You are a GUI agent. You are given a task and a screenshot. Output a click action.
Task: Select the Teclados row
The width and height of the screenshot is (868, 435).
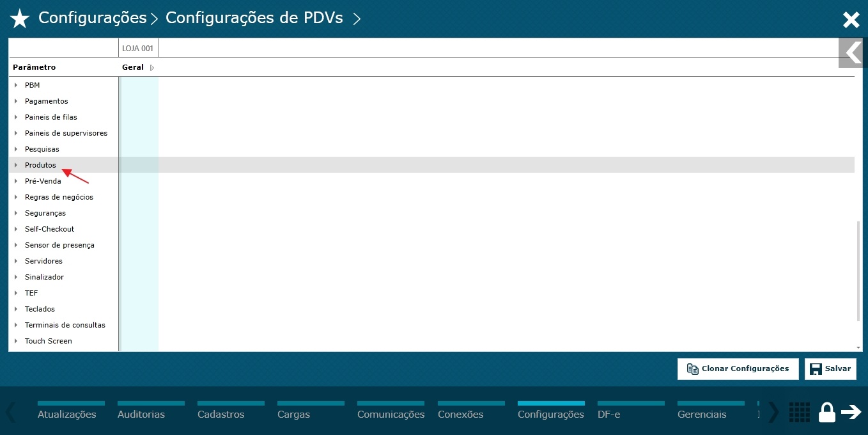[431, 309]
